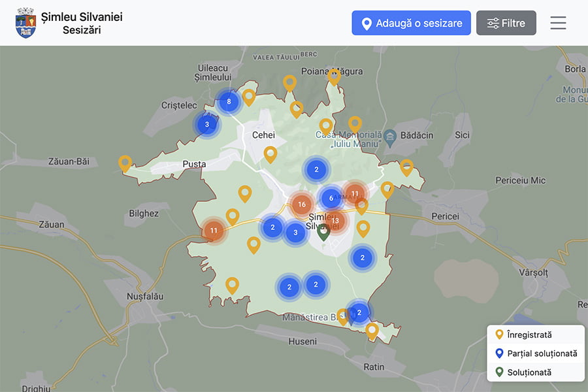This screenshot has width=588, height=392.
Task: Open the blue cluster marker showing 8
Action: 229,101
